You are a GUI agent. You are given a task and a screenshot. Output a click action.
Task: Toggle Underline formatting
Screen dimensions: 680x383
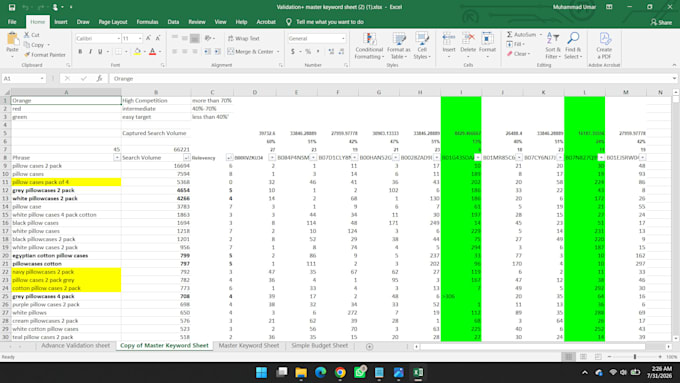(x=100, y=52)
